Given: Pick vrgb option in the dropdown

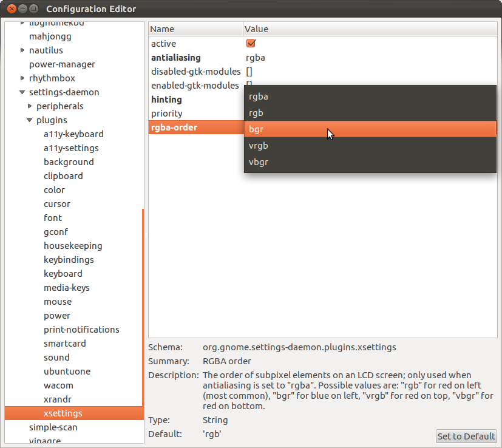Looking at the screenshot, I should click(370, 146).
